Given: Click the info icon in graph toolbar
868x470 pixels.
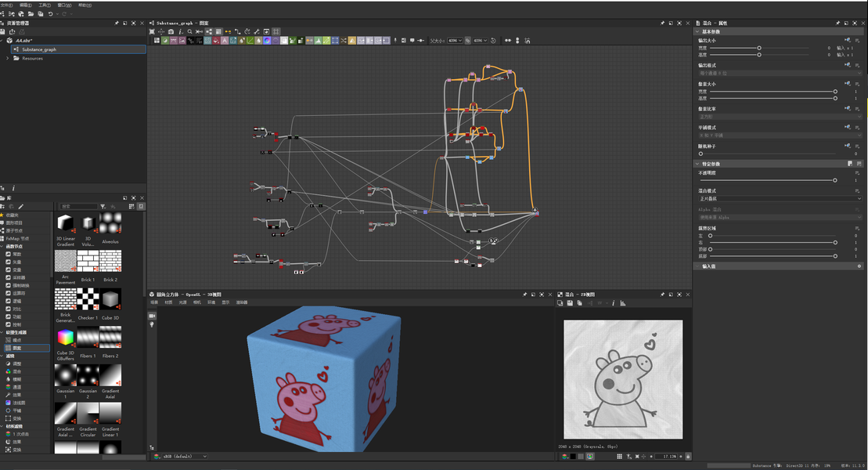Looking at the screenshot, I should (x=180, y=31).
